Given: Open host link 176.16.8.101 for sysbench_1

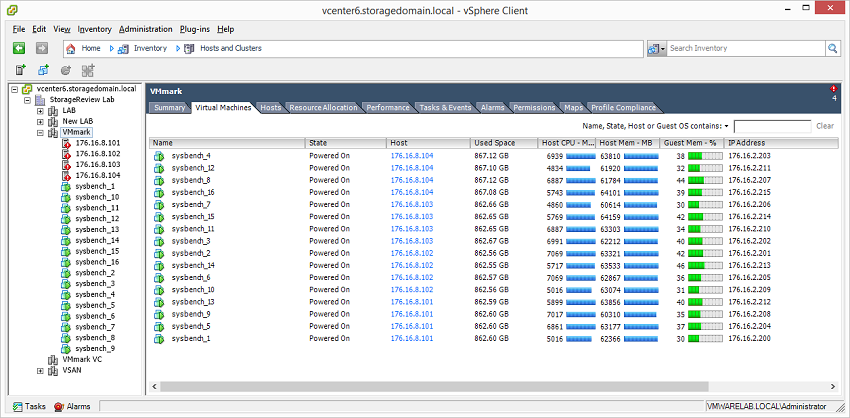Looking at the screenshot, I should click(x=412, y=339).
